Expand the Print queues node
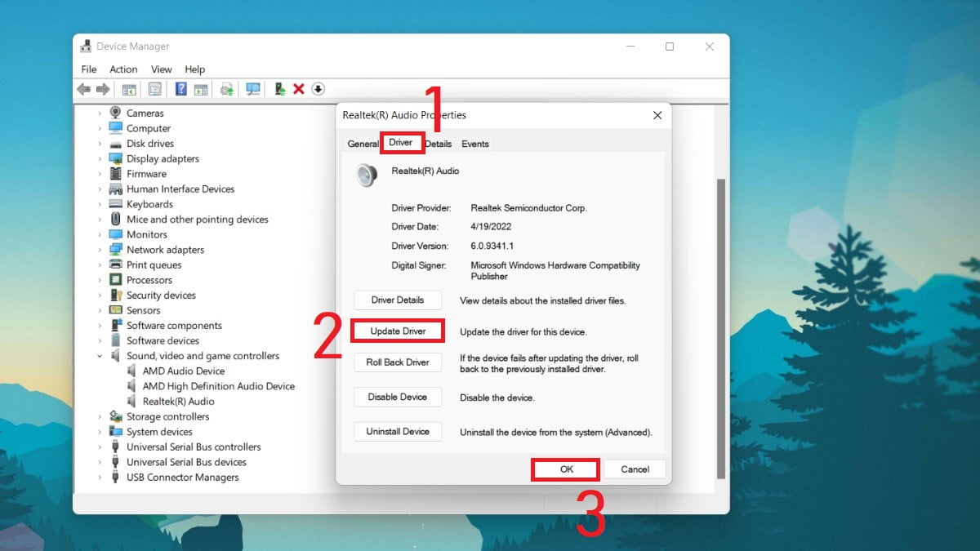Image resolution: width=980 pixels, height=551 pixels. tap(100, 265)
